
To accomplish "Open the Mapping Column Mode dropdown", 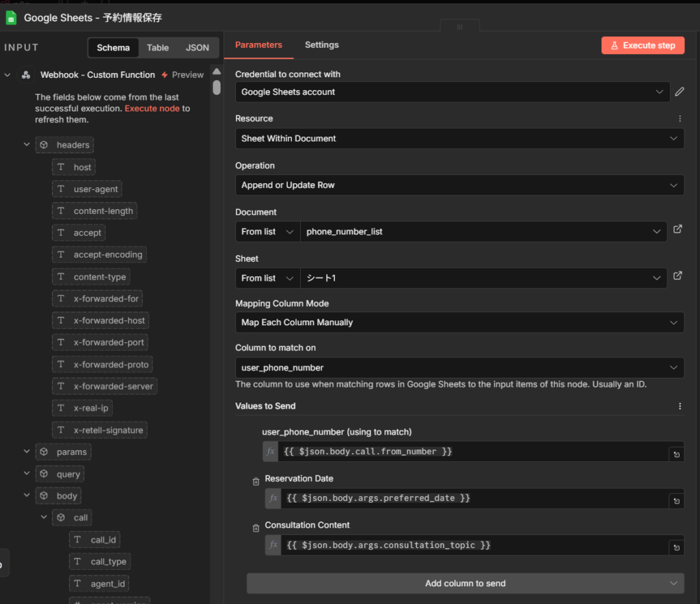I will pos(459,322).
